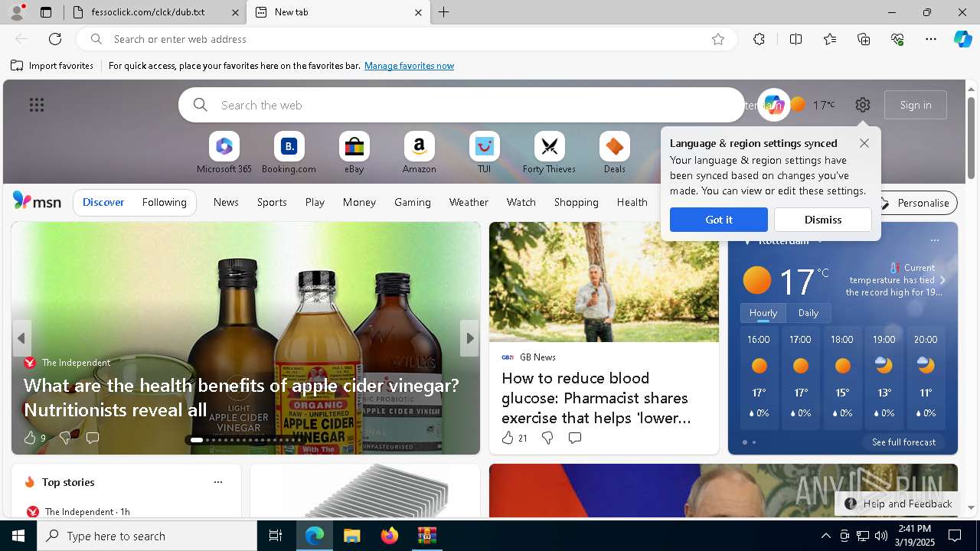Open the Amazon shortcut
The height and width of the screenshot is (551, 980).
click(x=419, y=153)
